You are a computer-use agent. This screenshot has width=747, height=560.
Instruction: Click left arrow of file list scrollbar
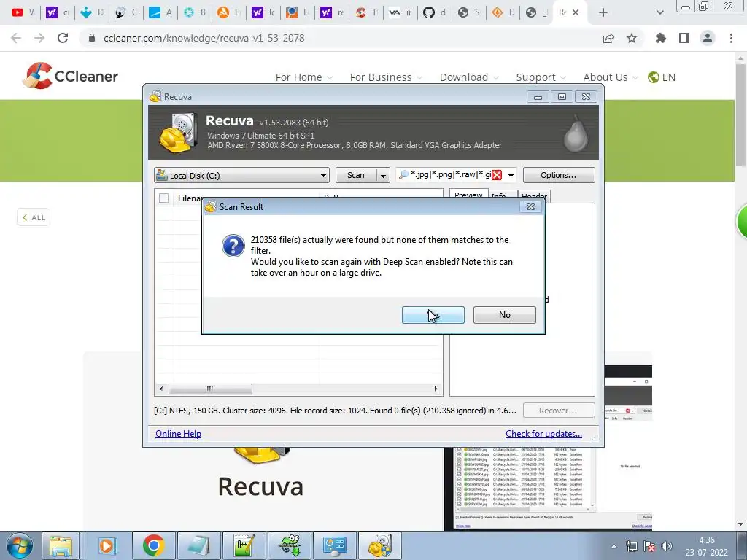[x=161, y=389]
